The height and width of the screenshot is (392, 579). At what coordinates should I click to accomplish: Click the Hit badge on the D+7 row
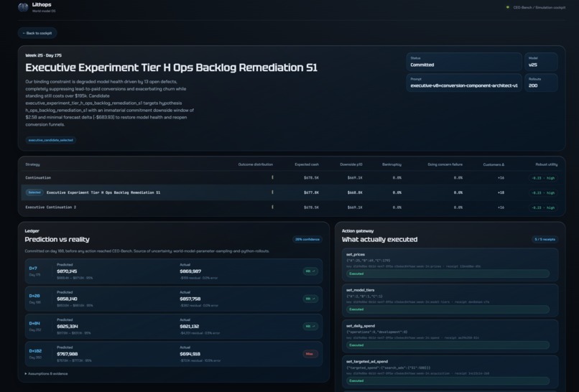(310, 271)
